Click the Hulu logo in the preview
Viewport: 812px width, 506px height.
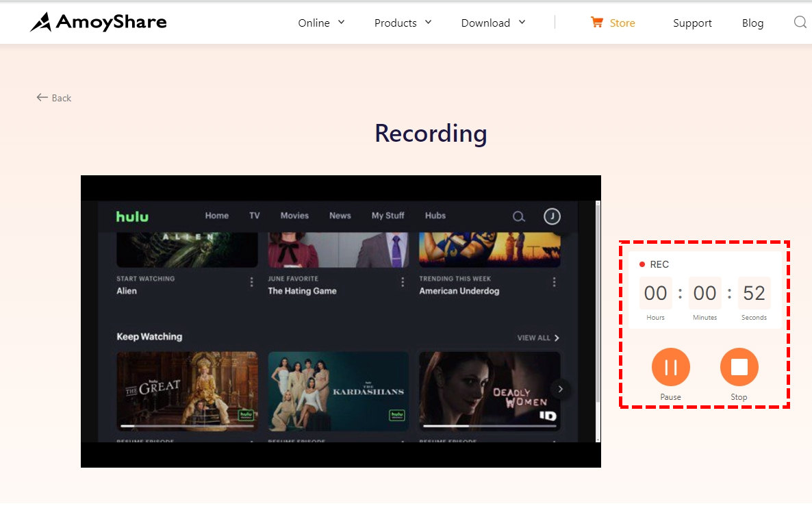click(x=132, y=216)
